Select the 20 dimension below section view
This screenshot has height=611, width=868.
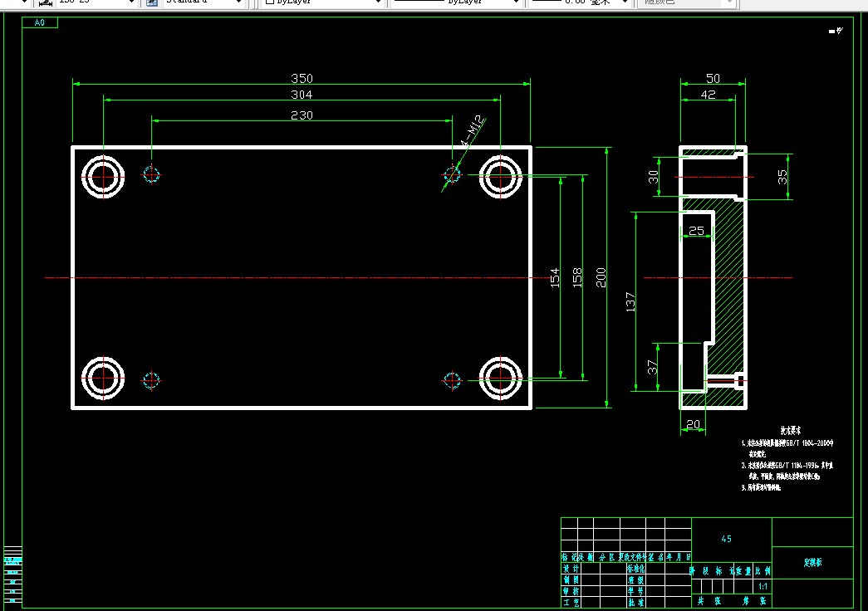pyautogui.click(x=693, y=424)
